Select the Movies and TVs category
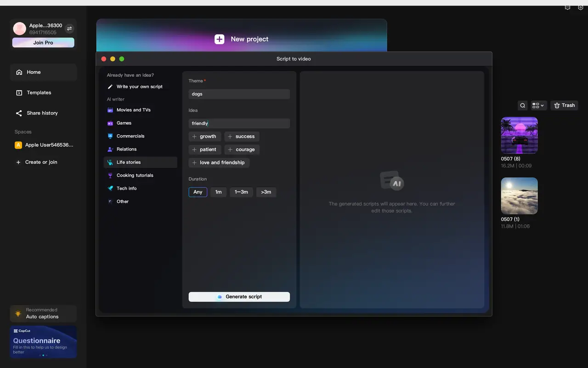 140,110
